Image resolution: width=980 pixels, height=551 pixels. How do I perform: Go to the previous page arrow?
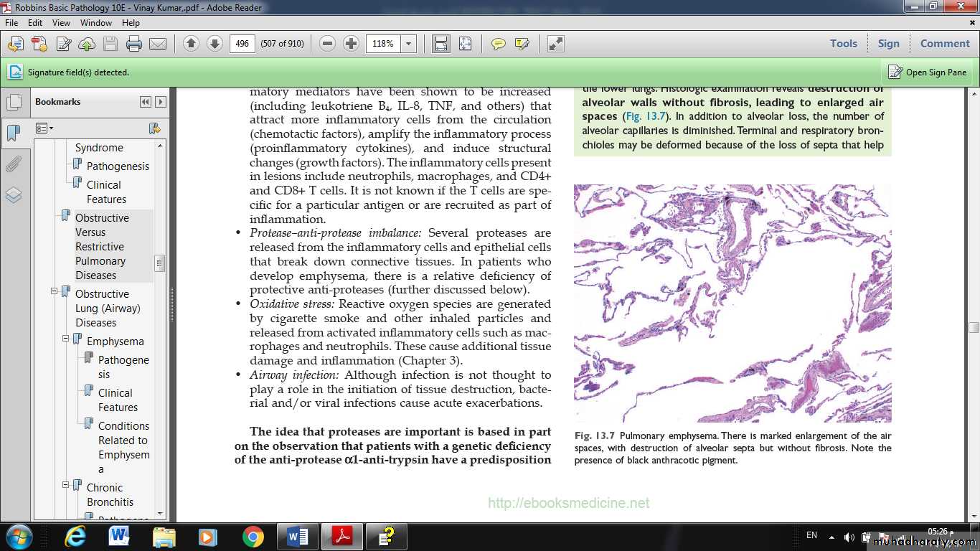pos(191,44)
